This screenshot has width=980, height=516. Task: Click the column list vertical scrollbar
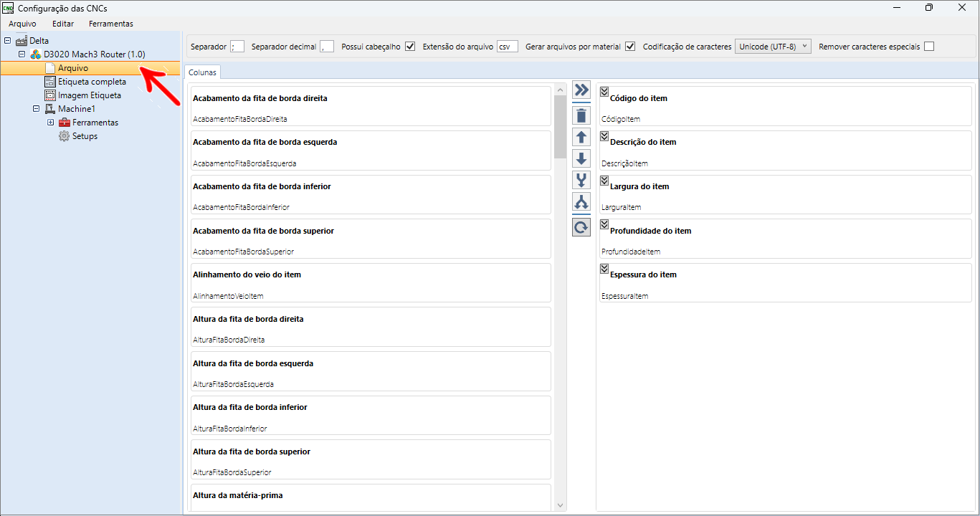click(561, 297)
